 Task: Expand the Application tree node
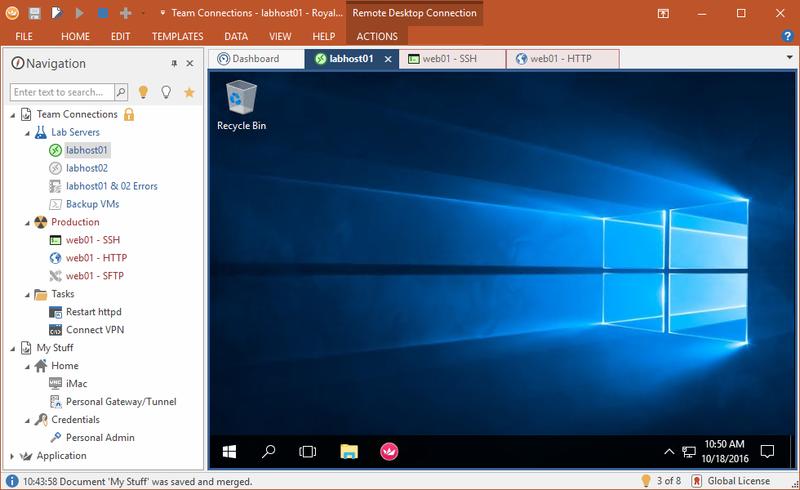pos(12,456)
